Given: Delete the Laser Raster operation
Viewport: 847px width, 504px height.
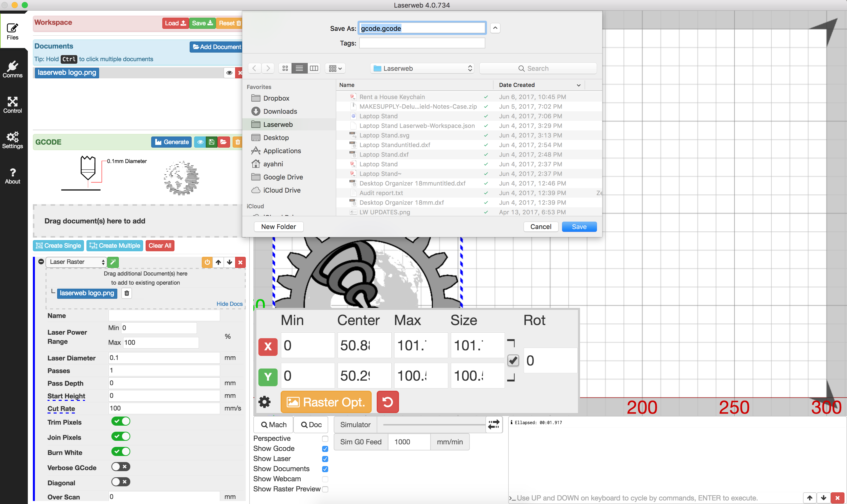Looking at the screenshot, I should coord(240,262).
